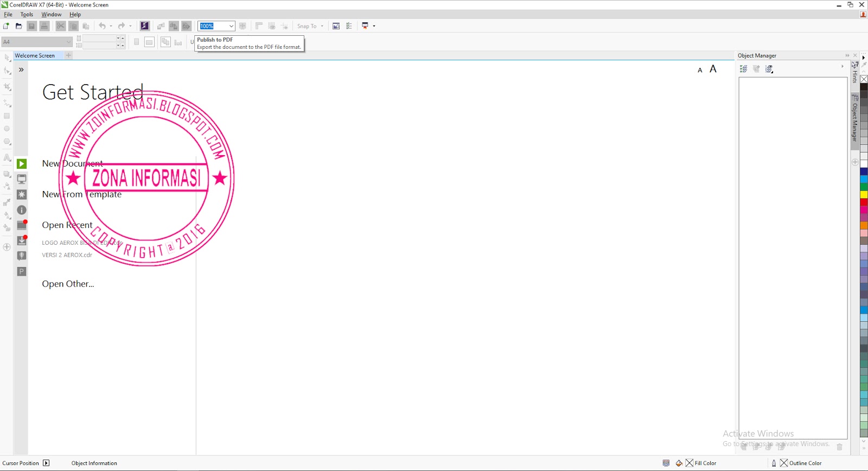This screenshot has height=471, width=868.
Task: Open the Tools menu
Action: click(27, 15)
